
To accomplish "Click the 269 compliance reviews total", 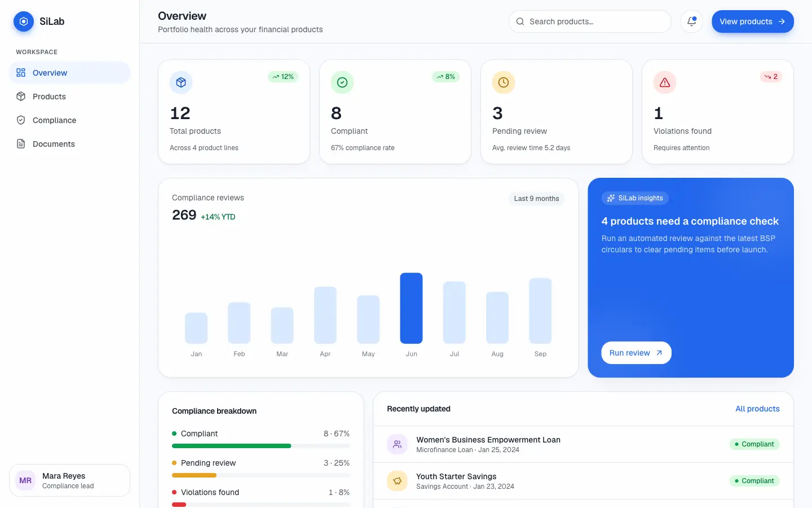I will pyautogui.click(x=184, y=215).
